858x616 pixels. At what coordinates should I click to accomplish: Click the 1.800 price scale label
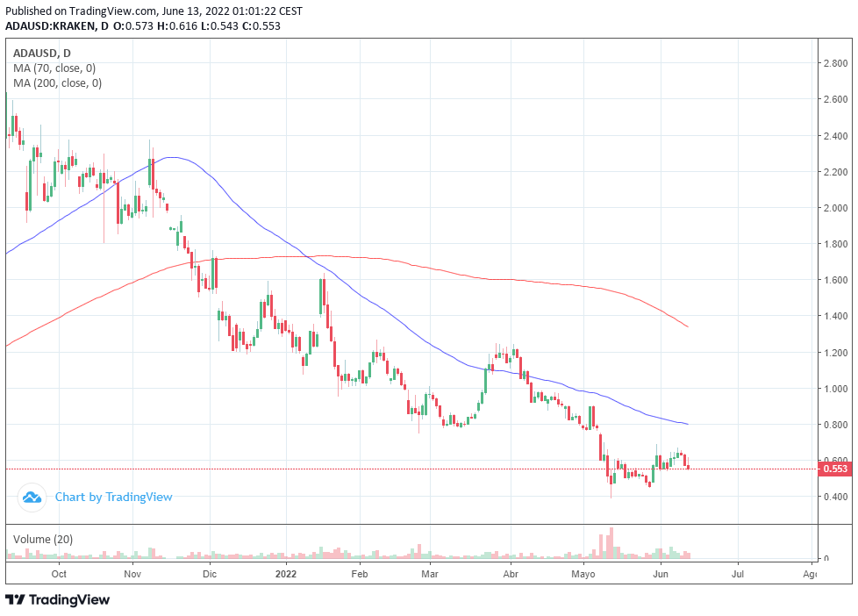coord(835,244)
